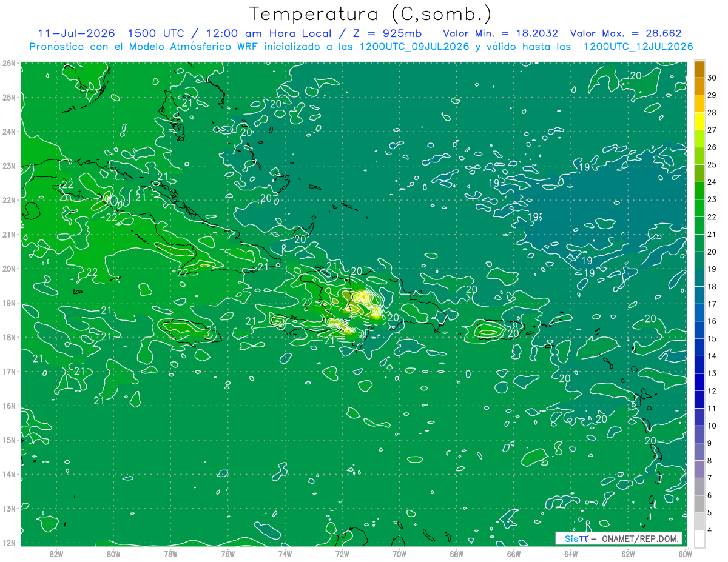Click the latitude label '22N'
The width and height of the screenshot is (728, 562).
pos(9,200)
